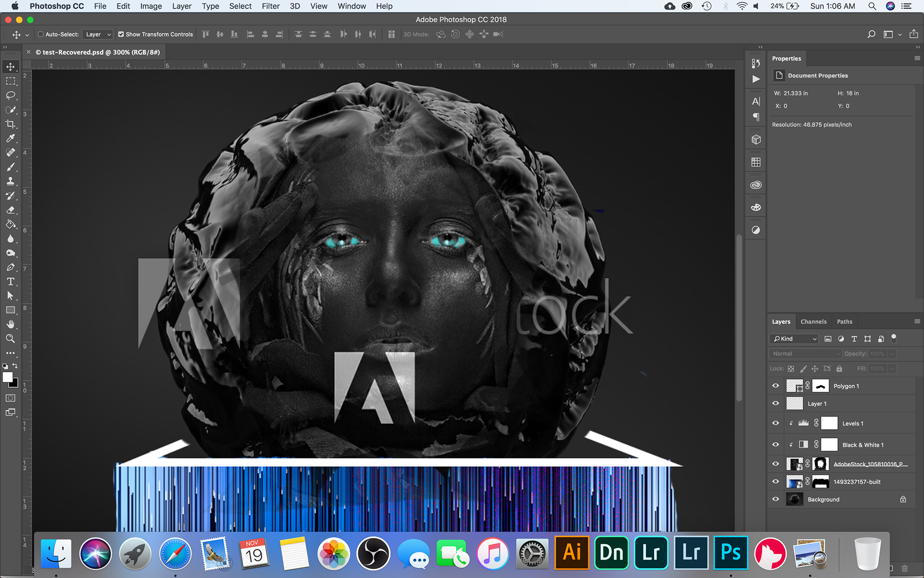Open the Character panel icon
Screen dimensions: 924x578
[756, 102]
